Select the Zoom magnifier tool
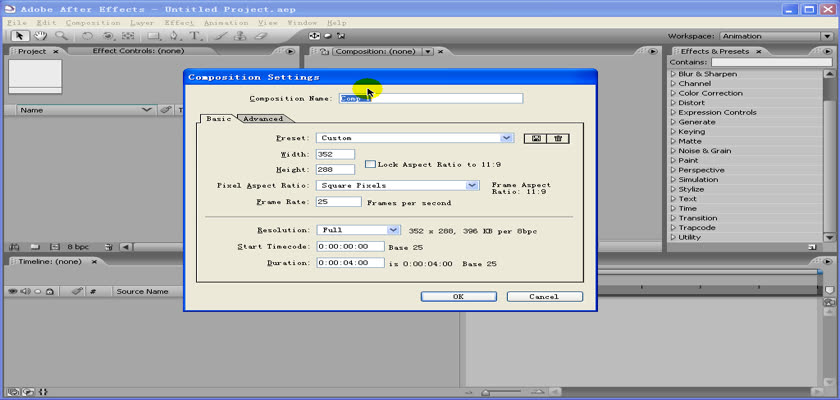 click(61, 36)
